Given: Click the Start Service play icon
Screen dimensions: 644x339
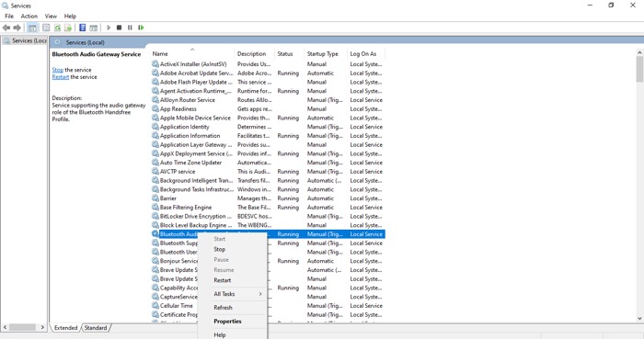Looking at the screenshot, I should (x=109, y=28).
